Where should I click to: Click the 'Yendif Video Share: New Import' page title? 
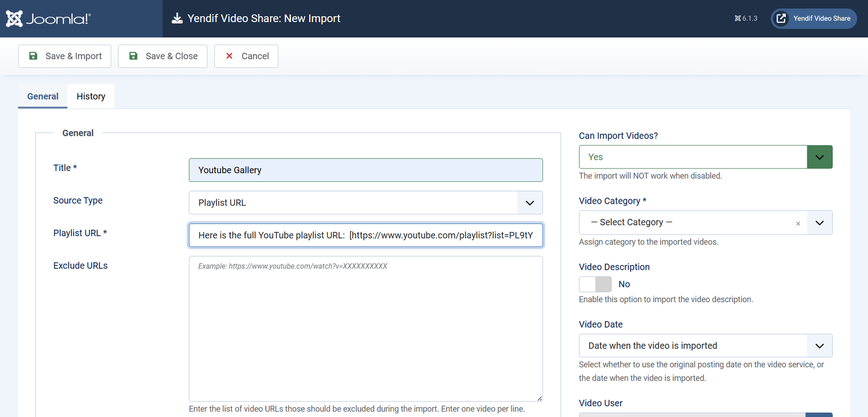(x=264, y=18)
